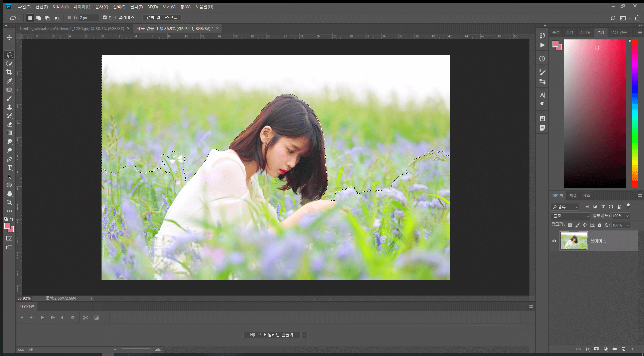Screen dimensions: 644x356
Task: Open the 필터 menu
Action: pos(136,7)
